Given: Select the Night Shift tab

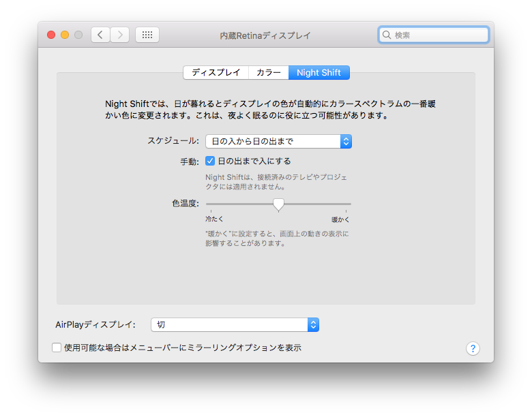Looking at the screenshot, I should coord(319,72).
